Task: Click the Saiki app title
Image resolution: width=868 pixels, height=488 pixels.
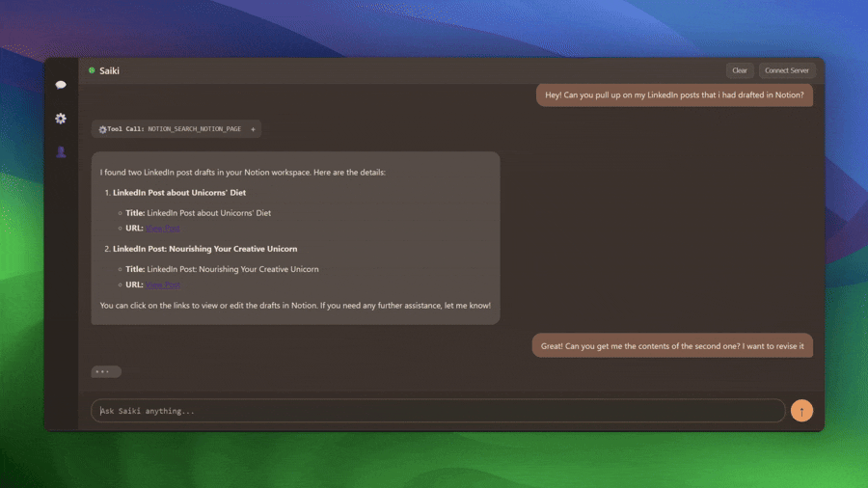Action: tap(109, 70)
